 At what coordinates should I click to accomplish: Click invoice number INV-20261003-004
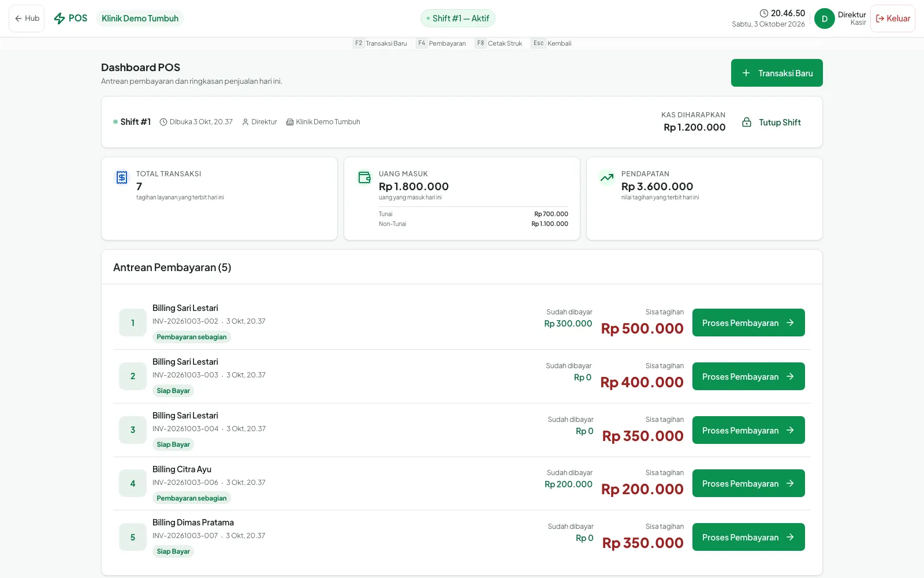[x=185, y=429]
